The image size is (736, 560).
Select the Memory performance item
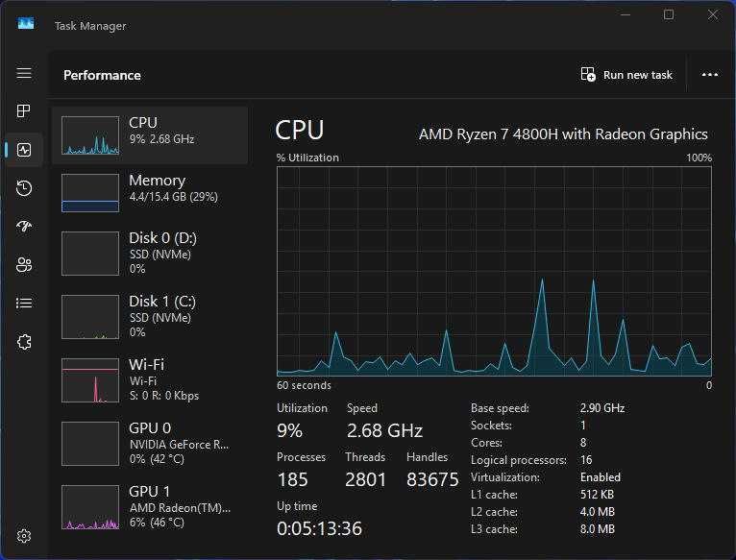coord(149,193)
